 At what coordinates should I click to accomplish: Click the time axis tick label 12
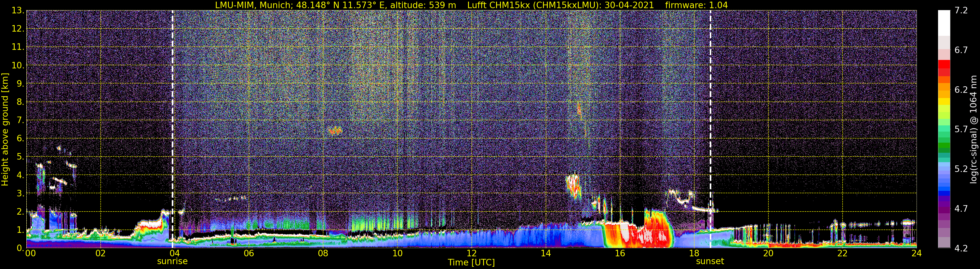tap(471, 254)
